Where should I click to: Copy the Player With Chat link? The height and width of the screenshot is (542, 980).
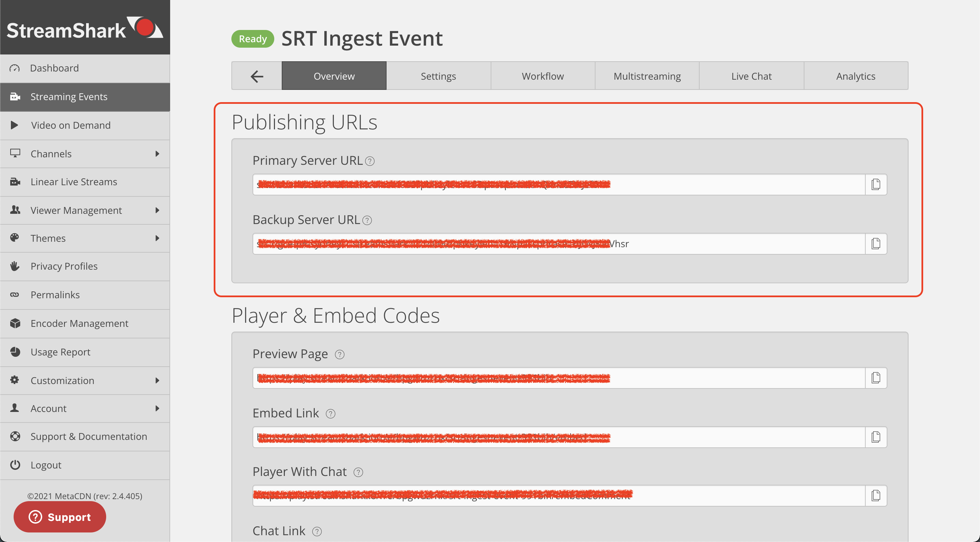tap(876, 496)
